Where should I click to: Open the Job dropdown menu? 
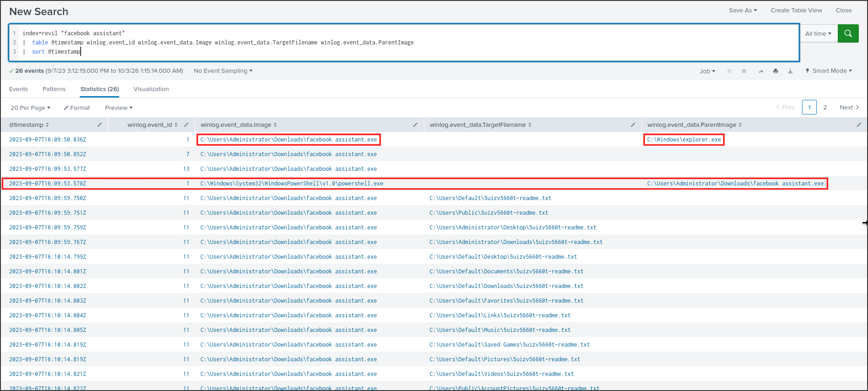click(x=707, y=71)
